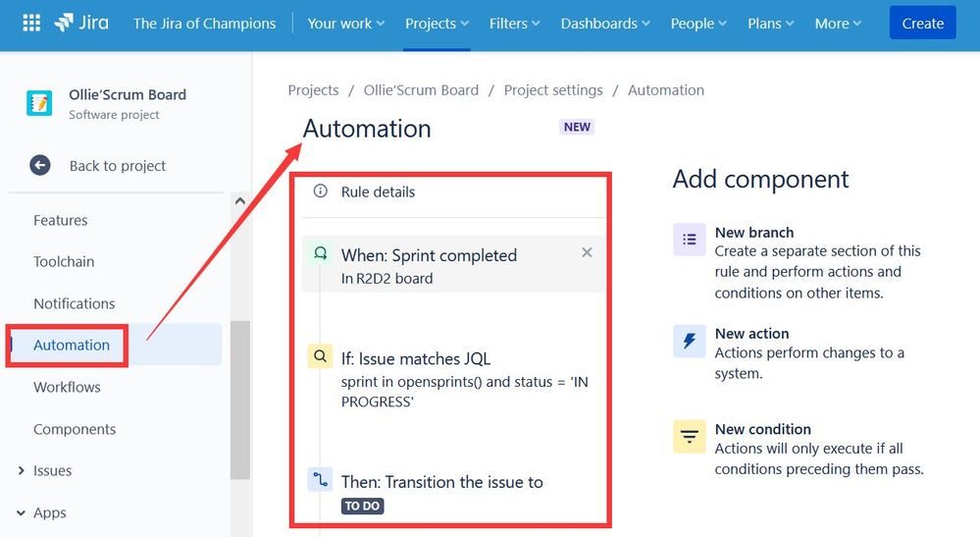Open Components settings
980x537 pixels.
pos(75,429)
